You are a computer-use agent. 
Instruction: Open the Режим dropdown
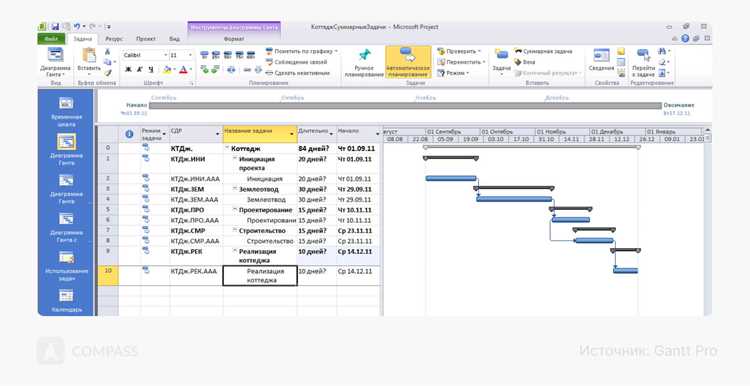(x=453, y=73)
